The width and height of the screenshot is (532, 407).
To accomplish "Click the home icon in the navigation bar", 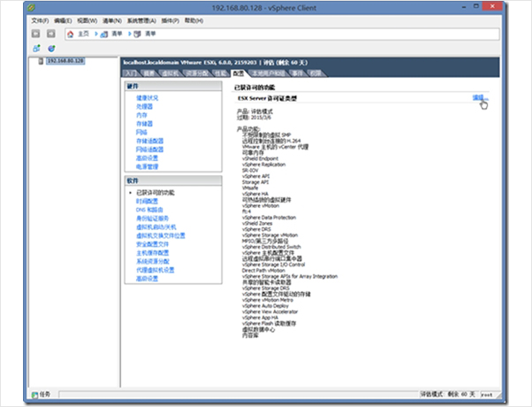I will [x=70, y=34].
